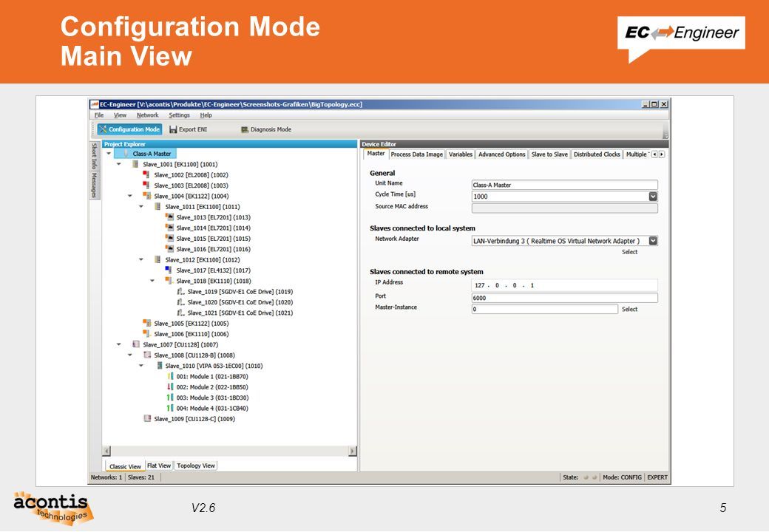The image size is (769, 532).
Task: Collapse the Slave_1011 [EK1100] node
Action: [141, 207]
